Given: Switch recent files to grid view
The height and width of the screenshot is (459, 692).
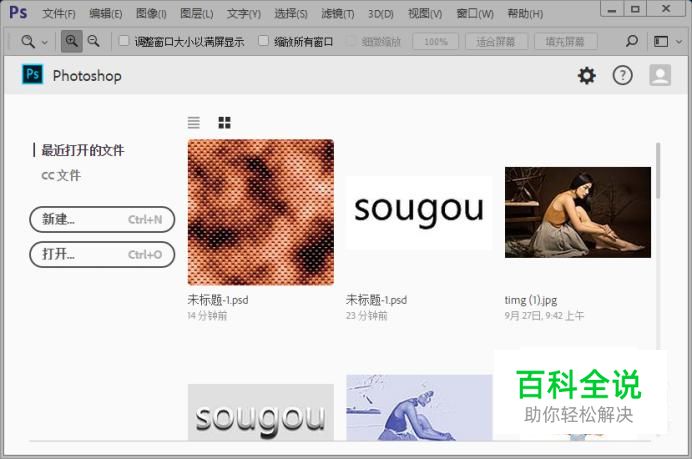Looking at the screenshot, I should 225,122.
